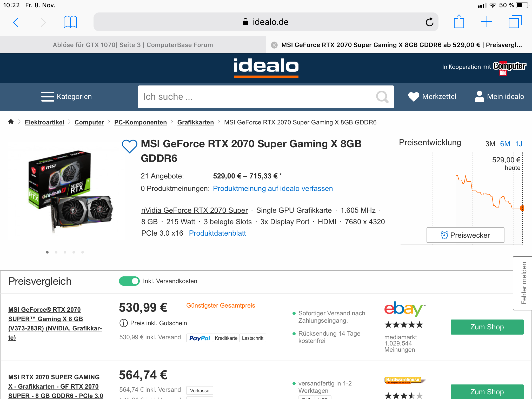Open the Safari bookmarks book icon
This screenshot has width=532, height=399.
coord(70,22)
